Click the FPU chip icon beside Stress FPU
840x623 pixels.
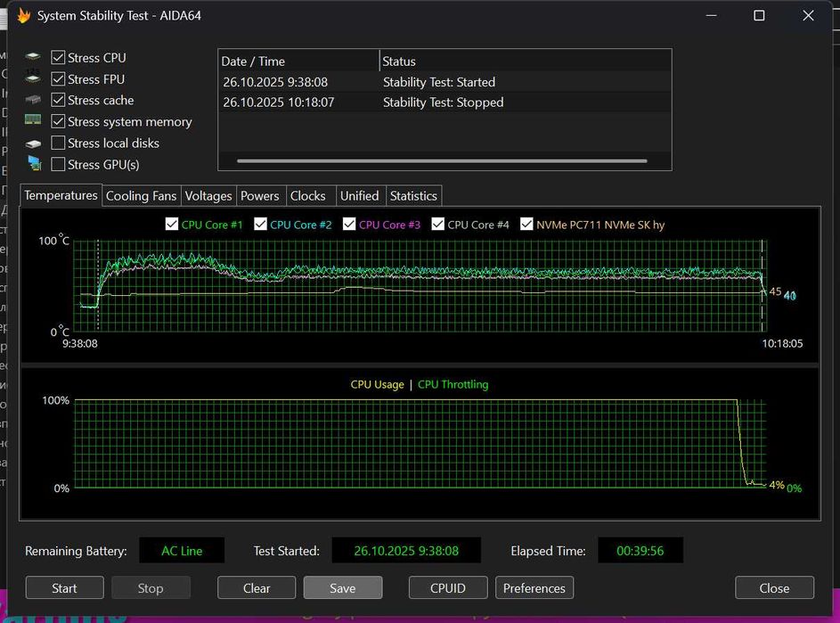33,78
